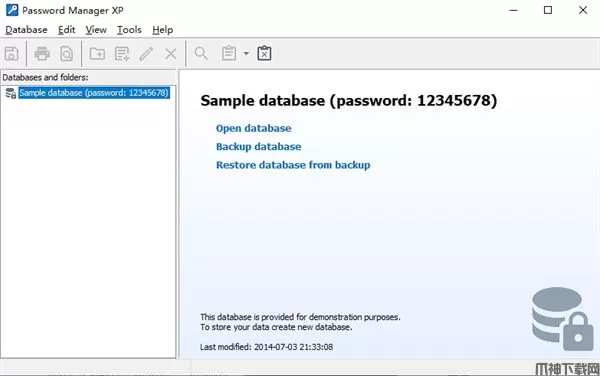Open the Database menu
Image resolution: width=600 pixels, height=376 pixels.
(26, 30)
